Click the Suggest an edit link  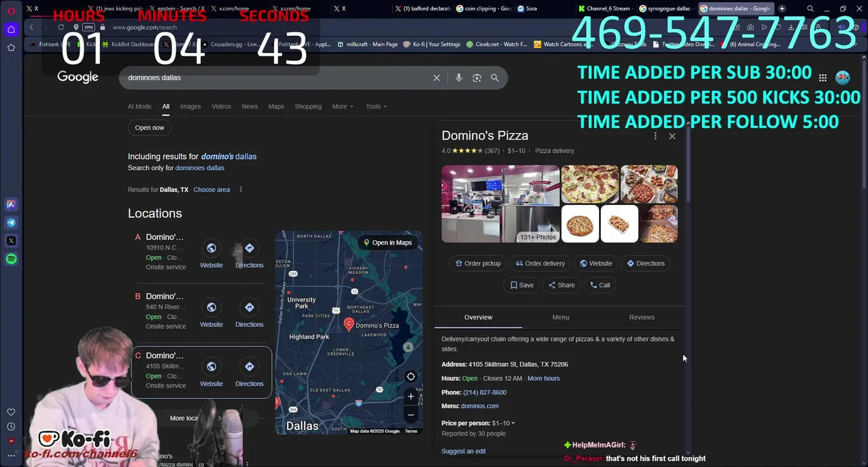click(463, 451)
